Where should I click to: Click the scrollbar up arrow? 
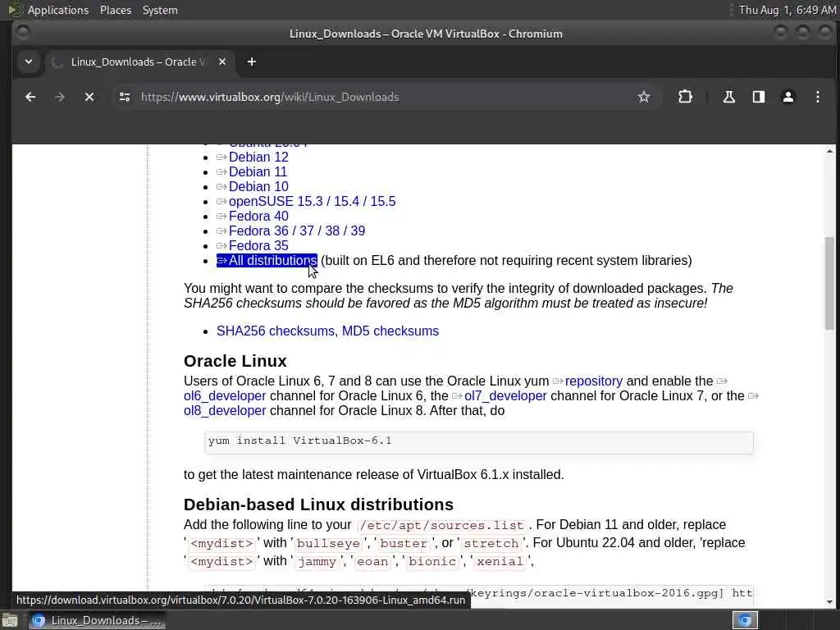point(829,151)
